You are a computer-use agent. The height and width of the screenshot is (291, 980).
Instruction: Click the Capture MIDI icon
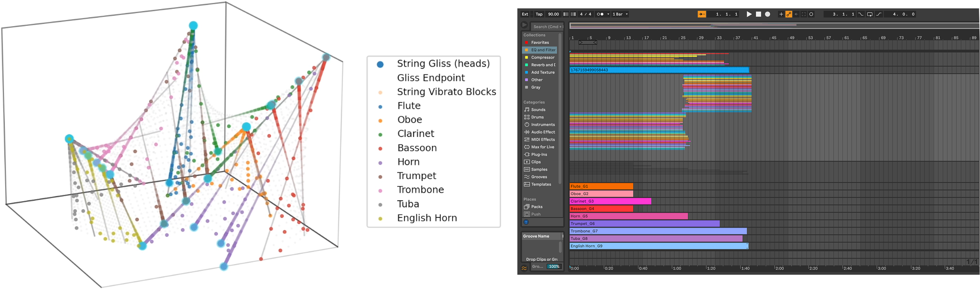[803, 14]
